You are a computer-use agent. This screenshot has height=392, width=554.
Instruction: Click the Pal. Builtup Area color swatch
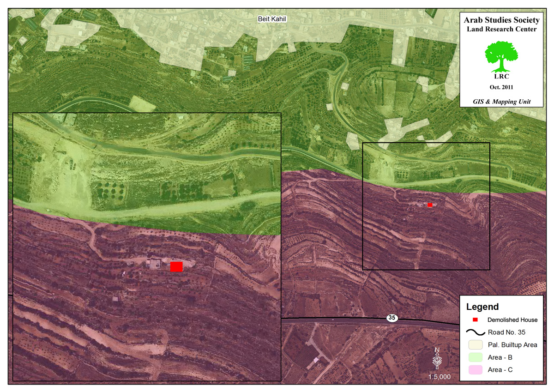475,345
